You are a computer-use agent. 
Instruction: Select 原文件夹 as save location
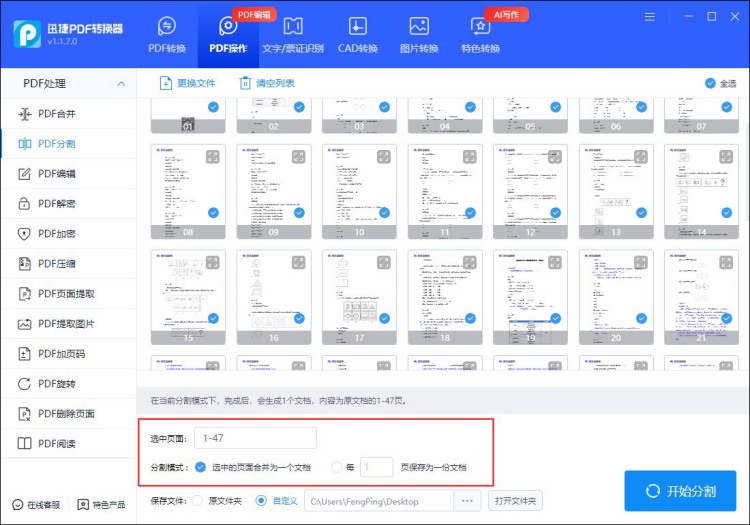click(x=197, y=501)
